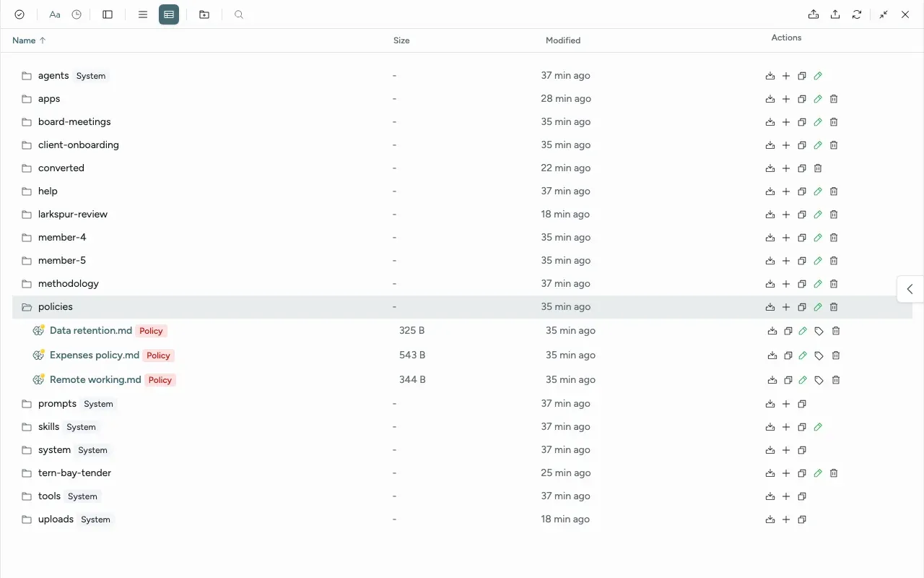Click the plus icon in the apps row

(x=786, y=99)
